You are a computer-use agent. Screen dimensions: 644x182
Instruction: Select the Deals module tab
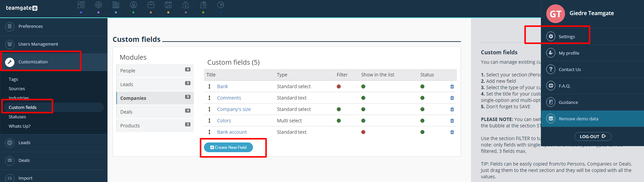(x=155, y=112)
